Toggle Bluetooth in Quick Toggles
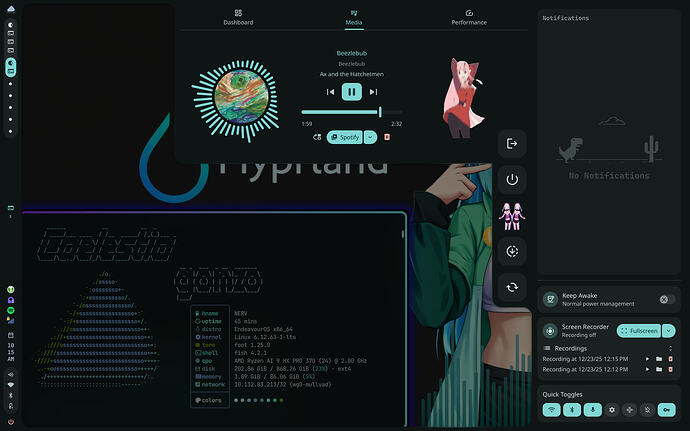 click(x=570, y=409)
